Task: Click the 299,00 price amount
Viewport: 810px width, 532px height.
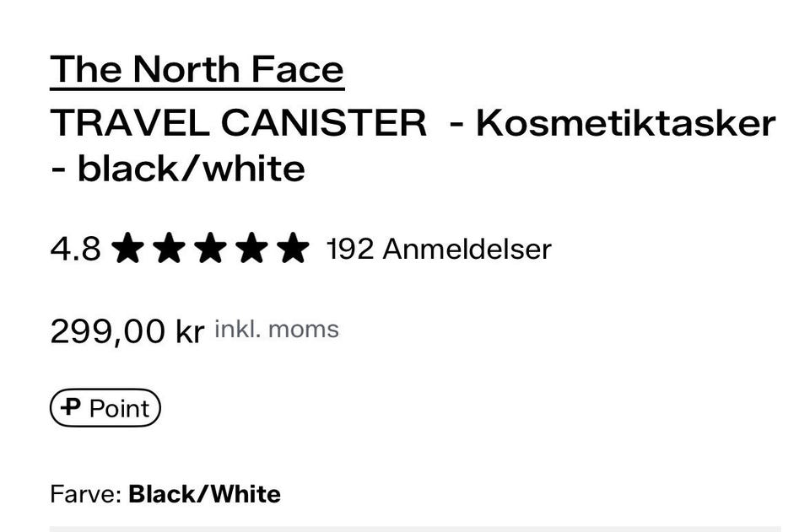Action: click(x=108, y=330)
